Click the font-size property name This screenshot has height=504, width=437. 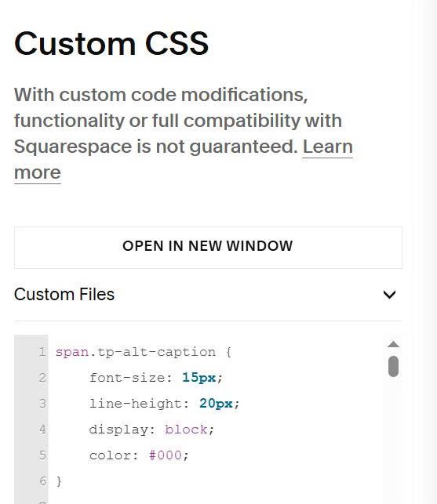pos(127,378)
